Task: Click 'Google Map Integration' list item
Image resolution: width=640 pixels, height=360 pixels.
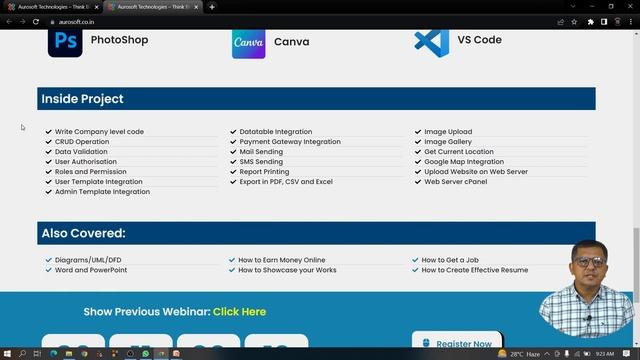Action: tap(464, 162)
